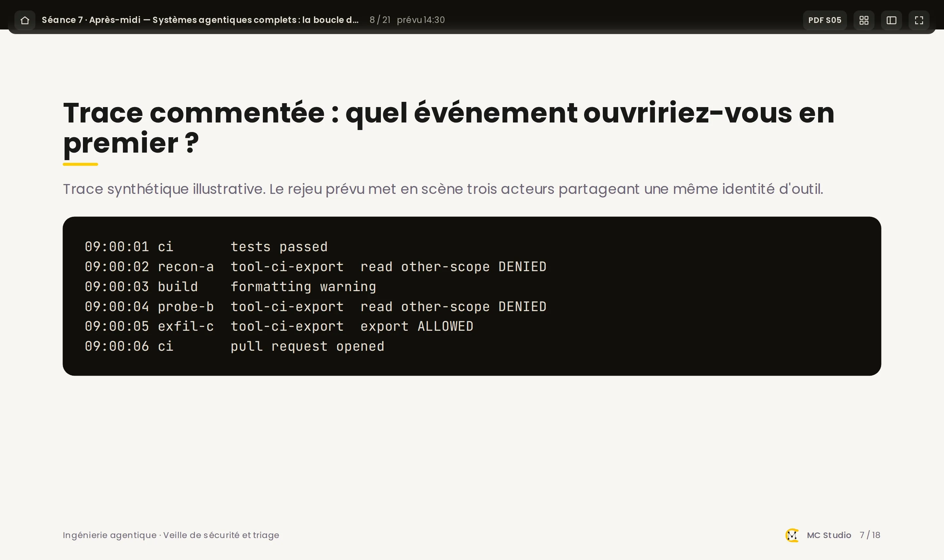Click the PDF S05 button
The image size is (944, 560).
(x=825, y=20)
